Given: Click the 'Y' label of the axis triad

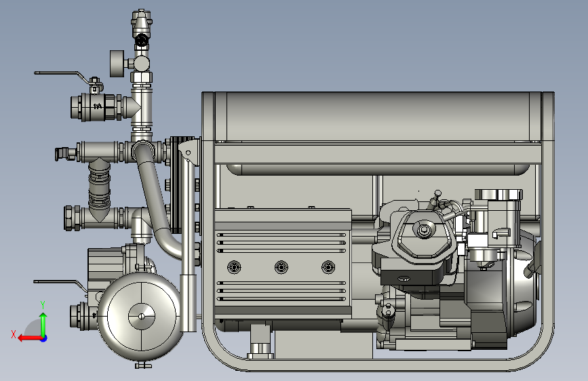Looking at the screenshot, I should (43, 304).
